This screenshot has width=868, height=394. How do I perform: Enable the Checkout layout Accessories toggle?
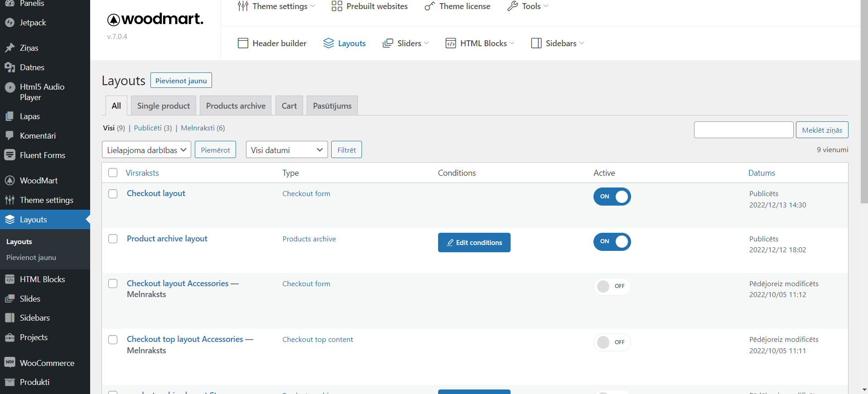click(x=612, y=287)
